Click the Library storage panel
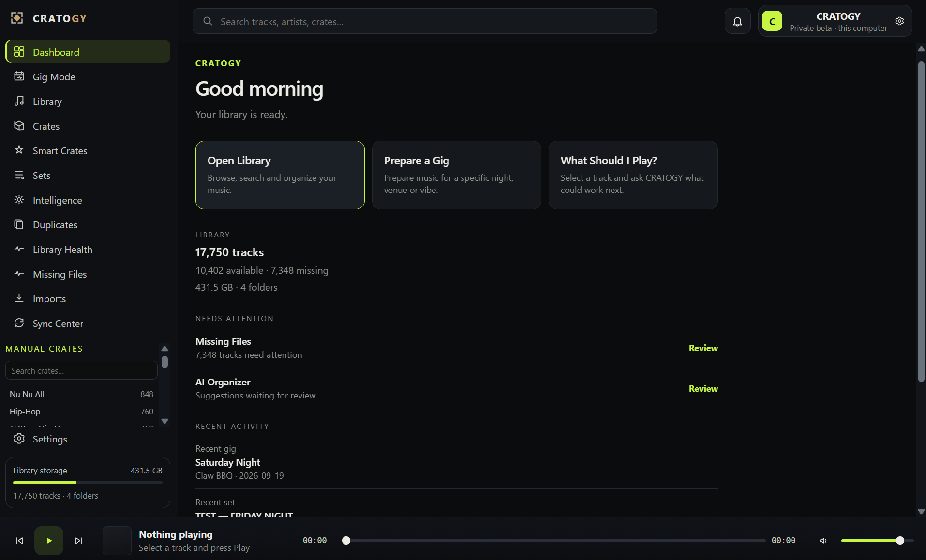 tap(88, 483)
